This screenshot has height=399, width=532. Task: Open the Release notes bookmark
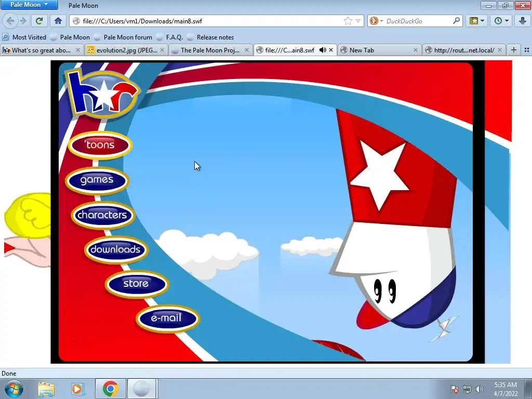point(210,37)
